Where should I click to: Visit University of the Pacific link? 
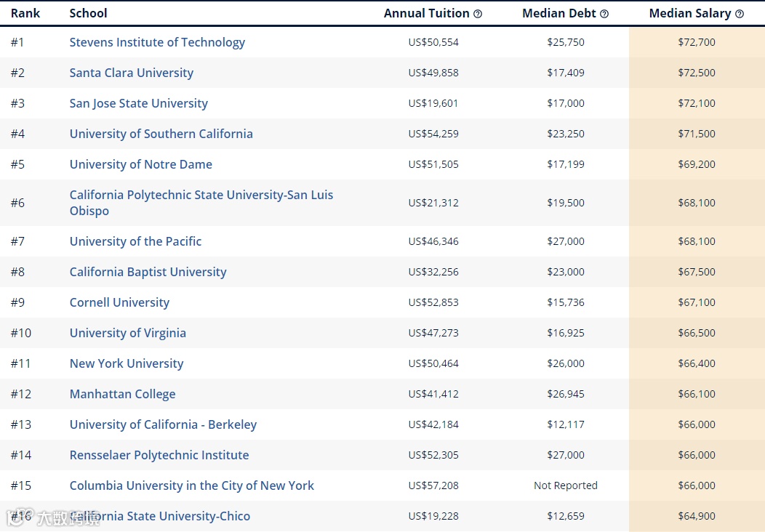[136, 241]
